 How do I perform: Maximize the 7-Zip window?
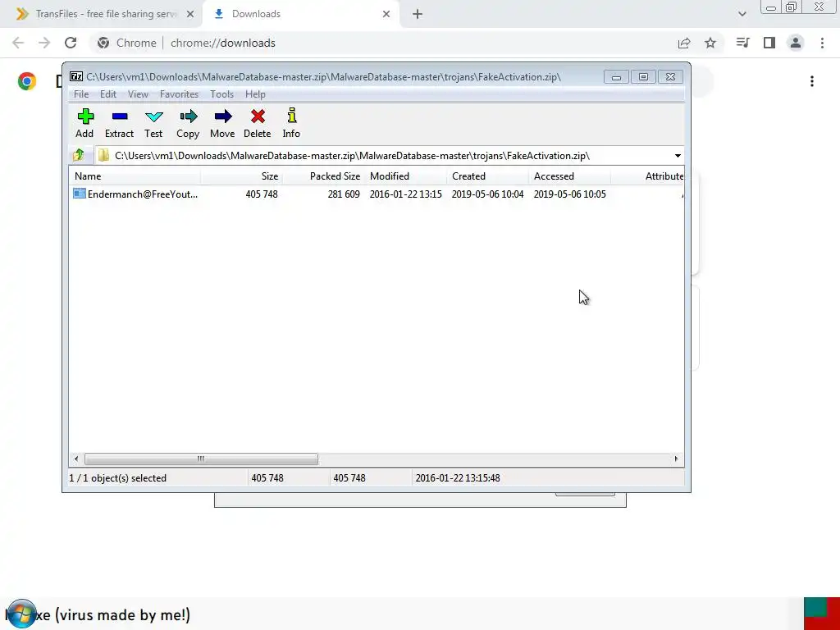click(x=643, y=77)
